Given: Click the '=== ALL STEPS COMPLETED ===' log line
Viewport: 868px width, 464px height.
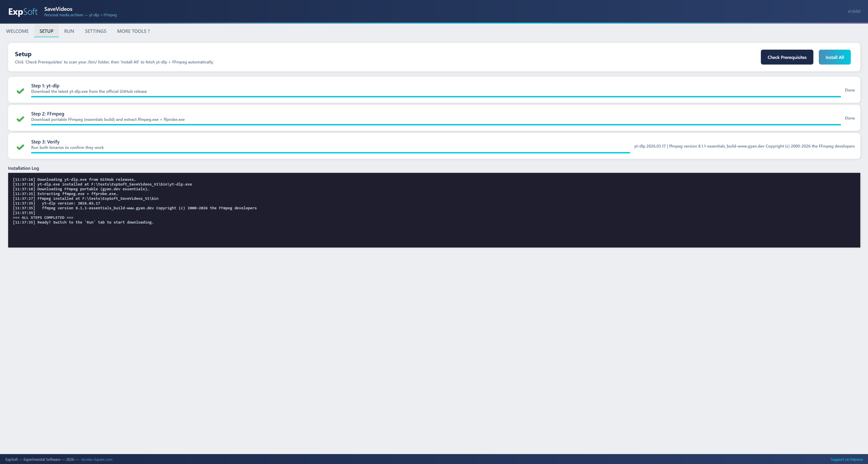Looking at the screenshot, I should (43, 218).
